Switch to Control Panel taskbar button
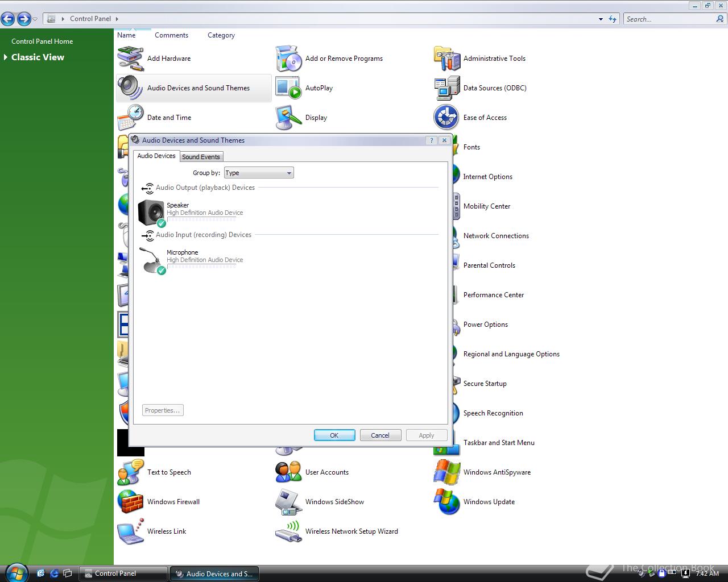The image size is (728, 582). click(123, 573)
